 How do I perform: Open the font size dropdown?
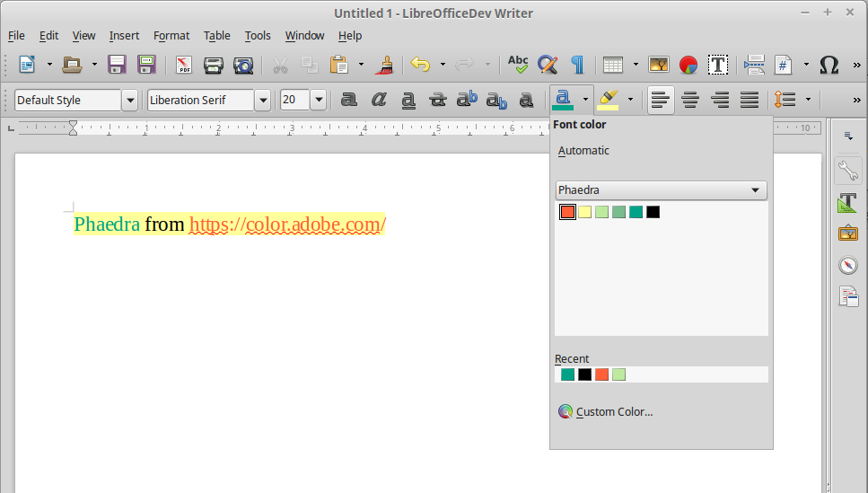319,100
